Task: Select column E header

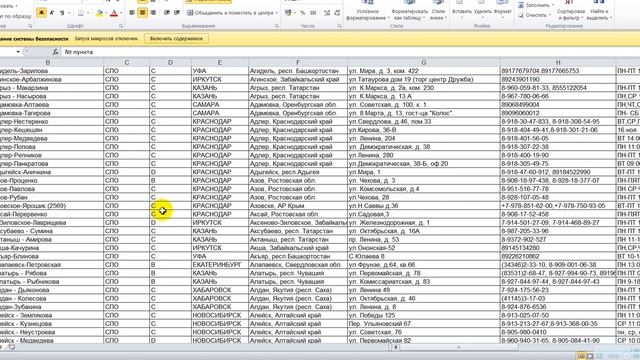Action: pos(220,62)
